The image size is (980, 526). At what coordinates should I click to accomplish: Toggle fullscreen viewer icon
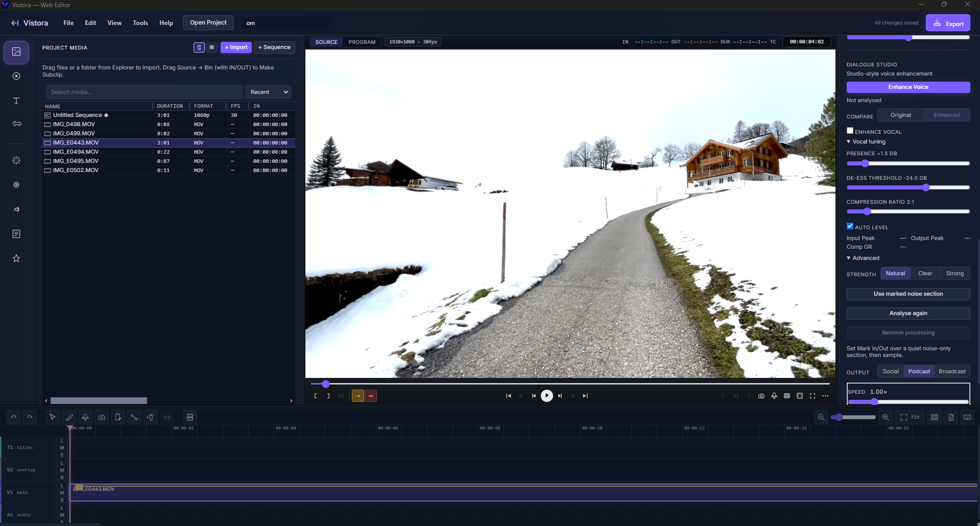tap(812, 396)
